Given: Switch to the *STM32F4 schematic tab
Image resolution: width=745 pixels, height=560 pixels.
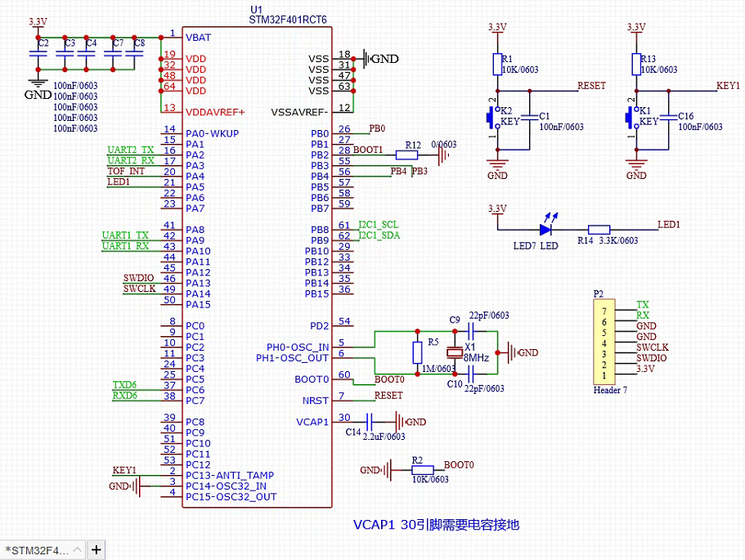Looking at the screenshot, I should (37, 549).
